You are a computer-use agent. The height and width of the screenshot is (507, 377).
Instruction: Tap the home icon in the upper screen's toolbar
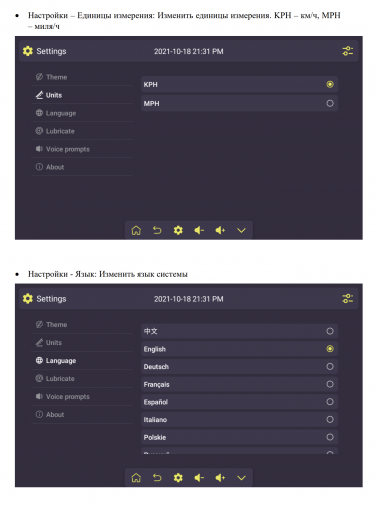point(136,230)
